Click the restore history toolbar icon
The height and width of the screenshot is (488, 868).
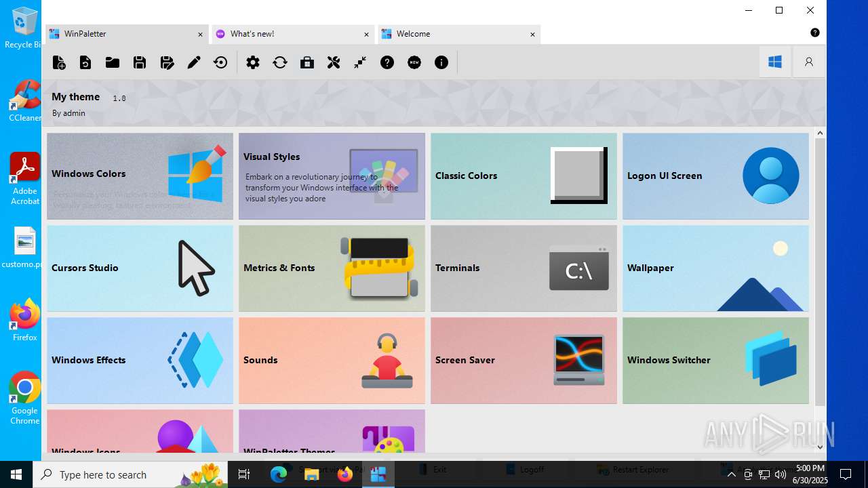point(220,62)
